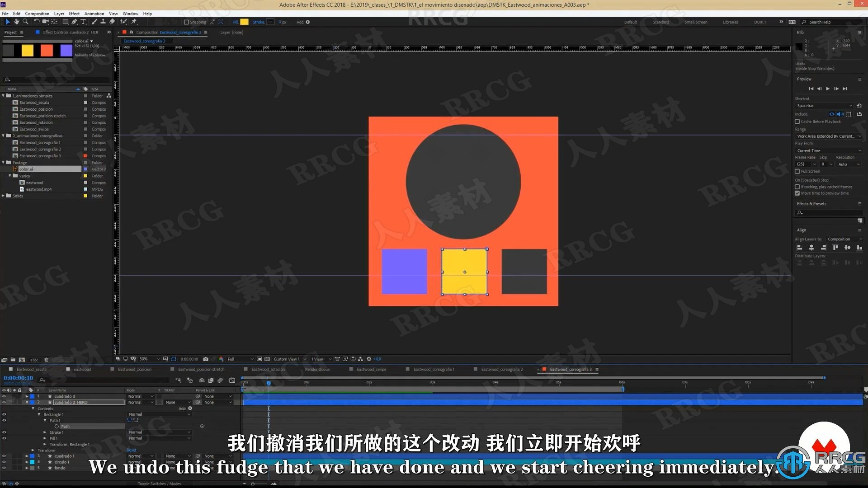Enable Full Screen checkbox

point(797,172)
